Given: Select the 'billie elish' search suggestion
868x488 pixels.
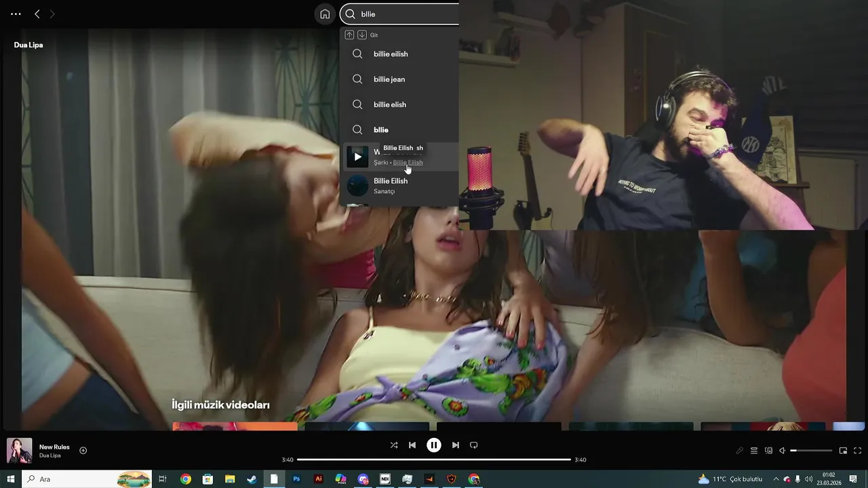Looking at the screenshot, I should [x=399, y=104].
